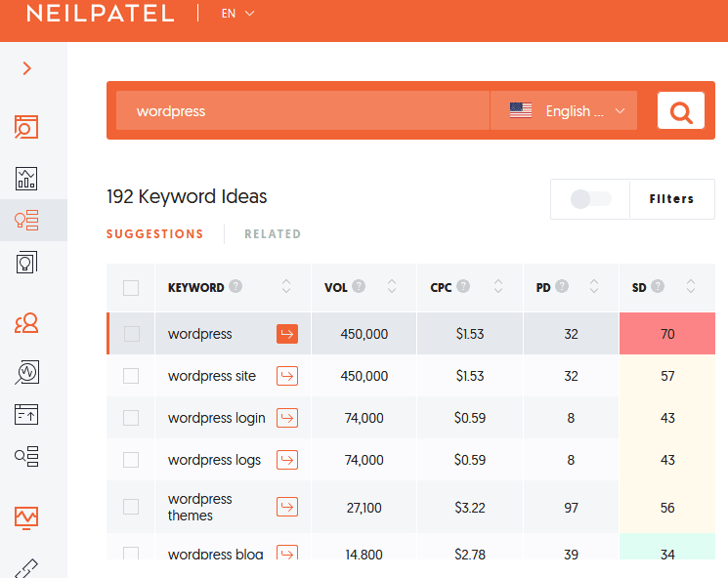Select the keyword ideas lightbulb-list sidebar icon
This screenshot has width=728, height=578.
[x=26, y=220]
